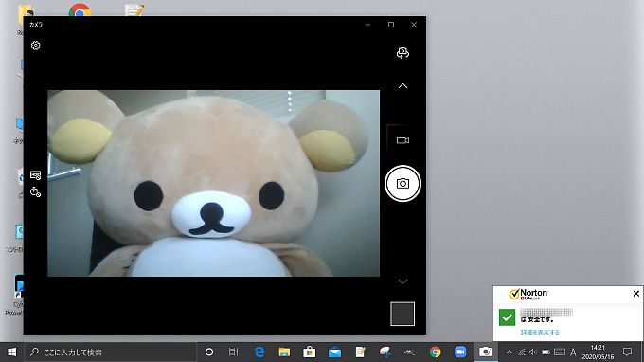Close the Norton notification popup
644x362 pixels.
[x=636, y=294]
